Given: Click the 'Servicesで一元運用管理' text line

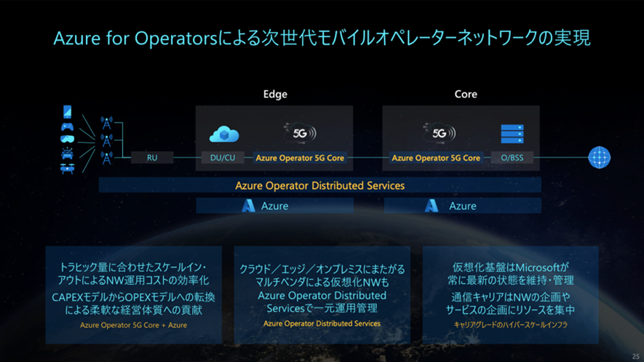Looking at the screenshot, I should pyautogui.click(x=322, y=308).
